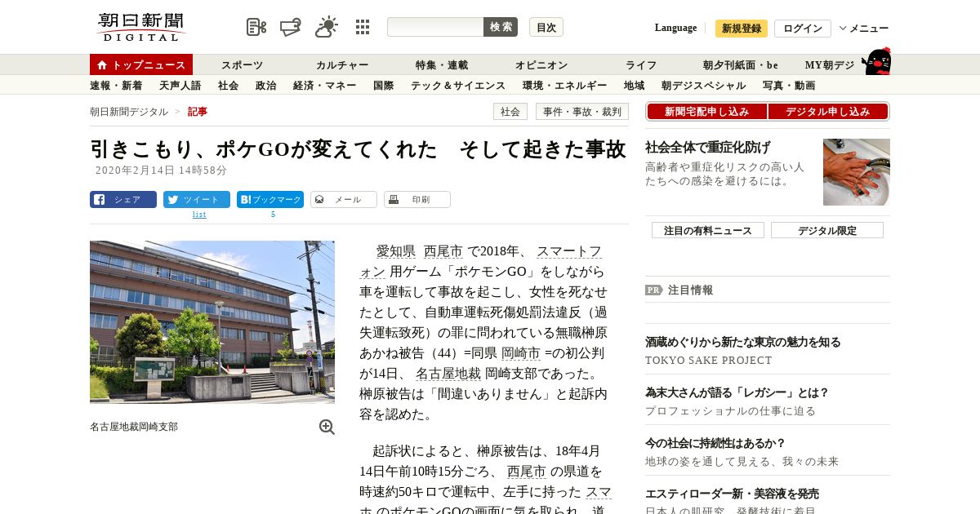Open 速報・新着 in sub navigation
Image resolution: width=980 pixels, height=514 pixels.
point(116,85)
